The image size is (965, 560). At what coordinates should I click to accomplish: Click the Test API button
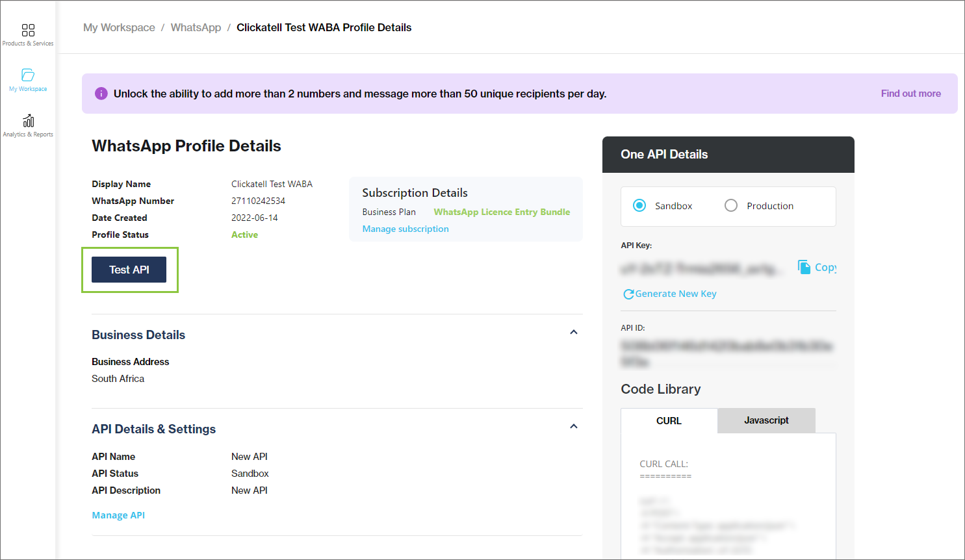click(129, 270)
